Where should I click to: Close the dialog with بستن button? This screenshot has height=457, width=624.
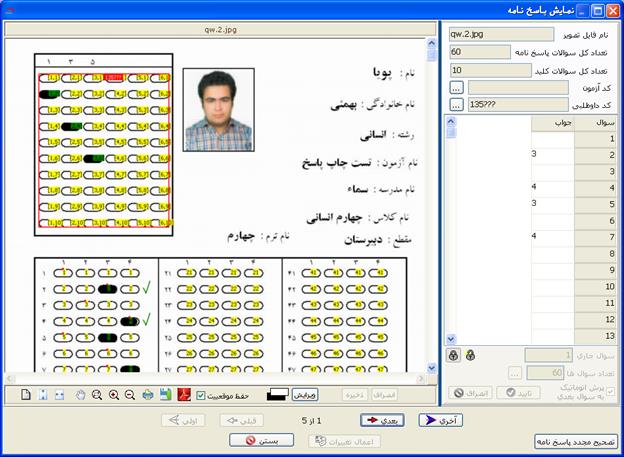coord(261,441)
